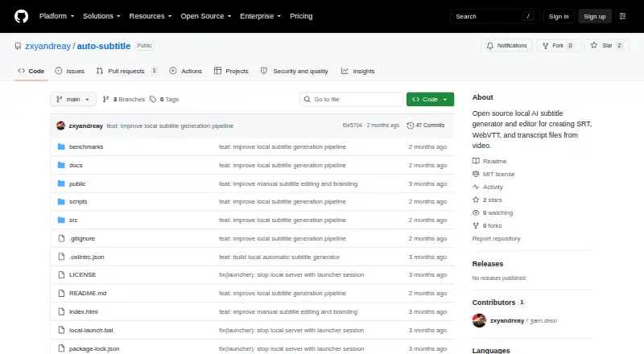Open the Releases heading link
Image resolution: width=644 pixels, height=354 pixels.
click(488, 264)
